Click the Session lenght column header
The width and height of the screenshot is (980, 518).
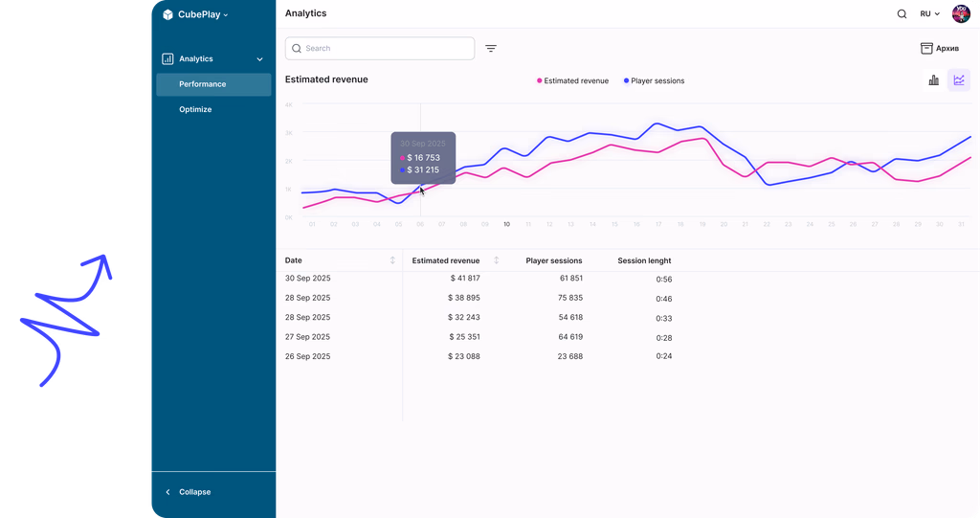coord(644,260)
